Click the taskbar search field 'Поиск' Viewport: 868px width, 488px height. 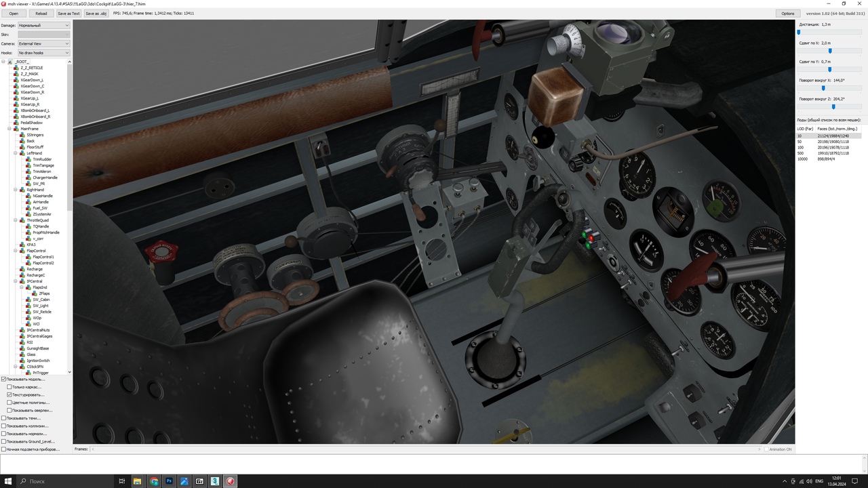tap(66, 481)
